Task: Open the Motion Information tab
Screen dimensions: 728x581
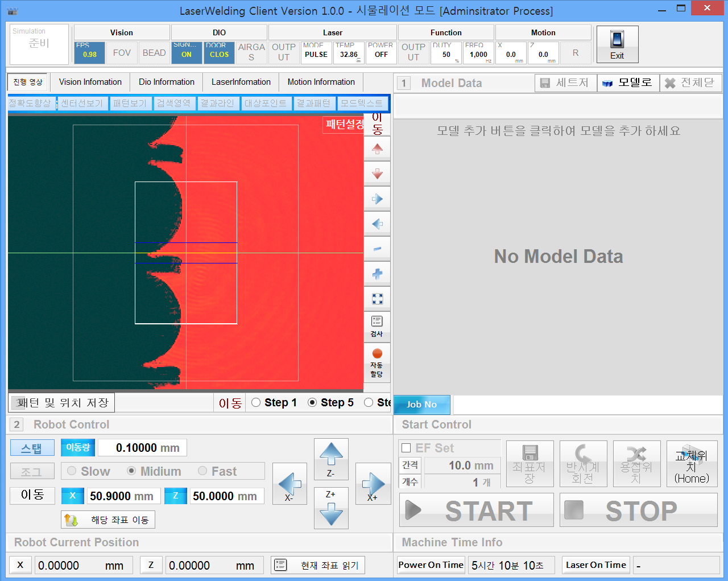Action: tap(321, 82)
